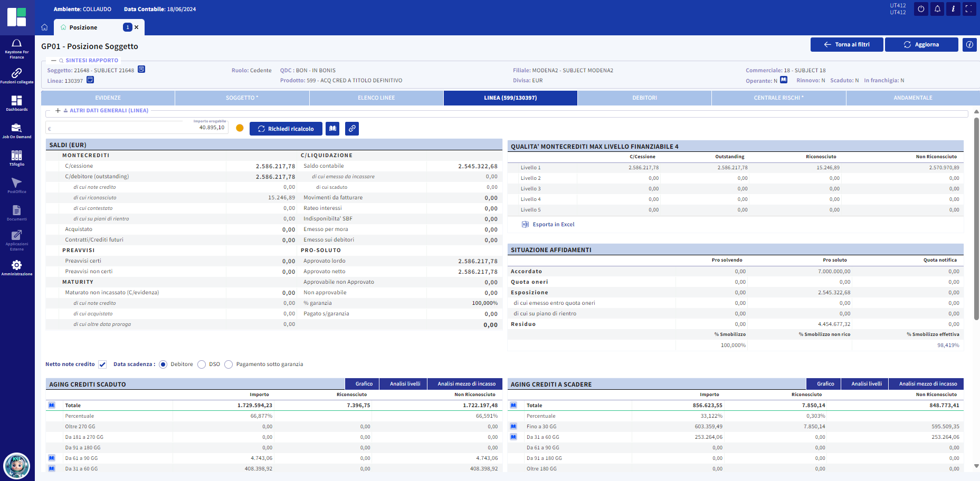Click the power logout icon
This screenshot has width=980, height=481.
[921, 9]
